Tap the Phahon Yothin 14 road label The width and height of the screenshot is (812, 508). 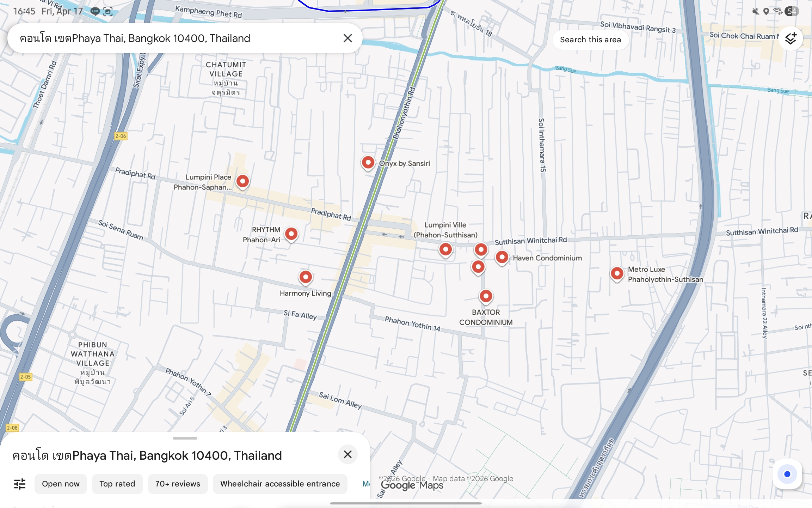pyautogui.click(x=412, y=323)
